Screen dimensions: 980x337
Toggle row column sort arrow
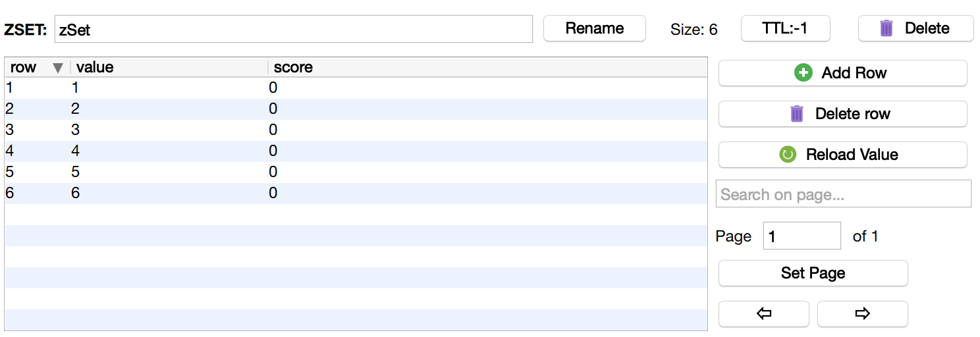coord(58,68)
